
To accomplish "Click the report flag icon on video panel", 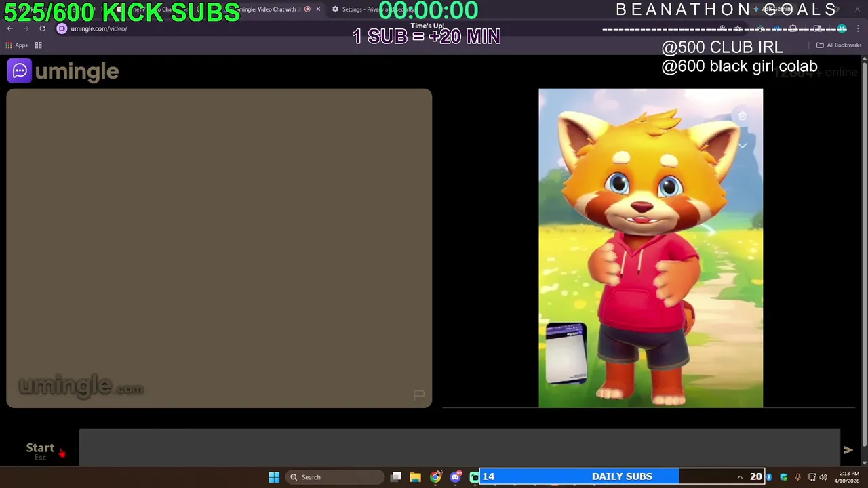I will click(x=419, y=394).
